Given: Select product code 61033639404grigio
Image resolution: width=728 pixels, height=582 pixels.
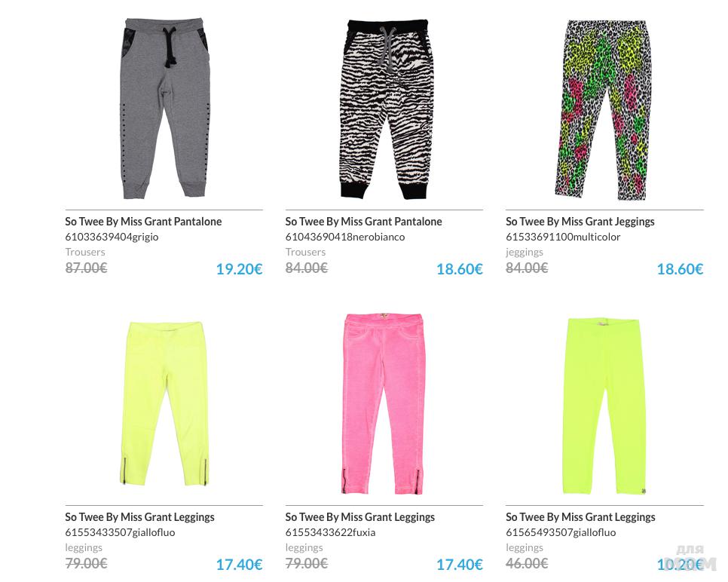Looking at the screenshot, I should pos(112,237).
